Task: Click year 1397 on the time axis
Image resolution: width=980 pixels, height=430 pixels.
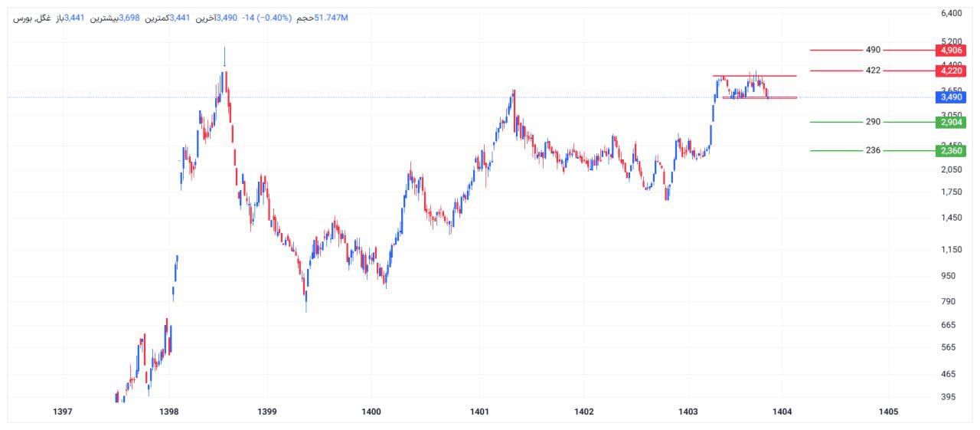Action: [x=63, y=412]
